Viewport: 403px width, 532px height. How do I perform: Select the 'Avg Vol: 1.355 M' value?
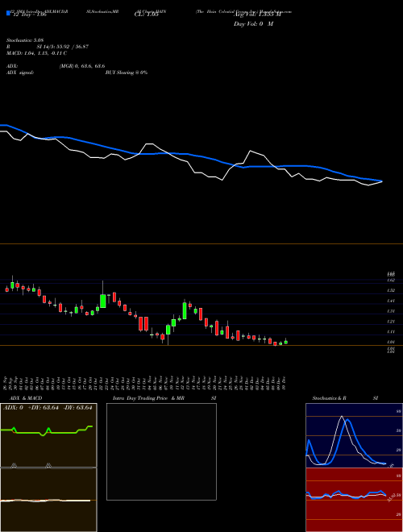pyautogui.click(x=257, y=15)
